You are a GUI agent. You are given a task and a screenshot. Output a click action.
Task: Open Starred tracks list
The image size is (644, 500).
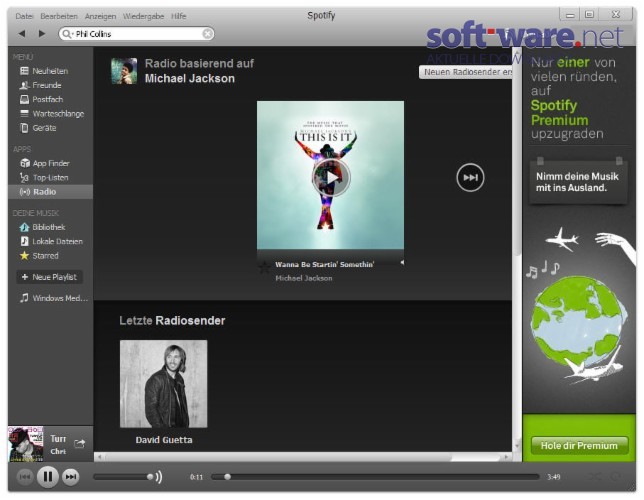pos(39,256)
